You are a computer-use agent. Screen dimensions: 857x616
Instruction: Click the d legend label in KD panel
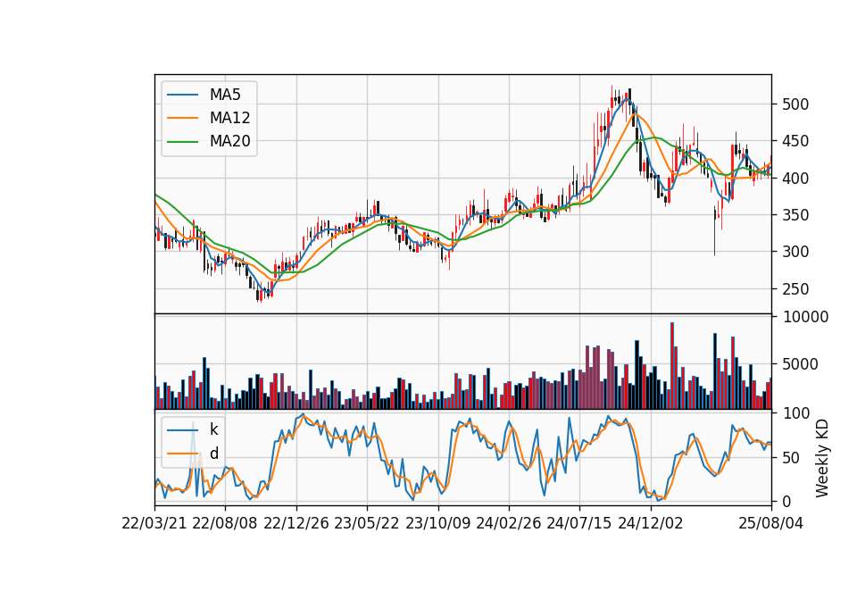point(213,454)
